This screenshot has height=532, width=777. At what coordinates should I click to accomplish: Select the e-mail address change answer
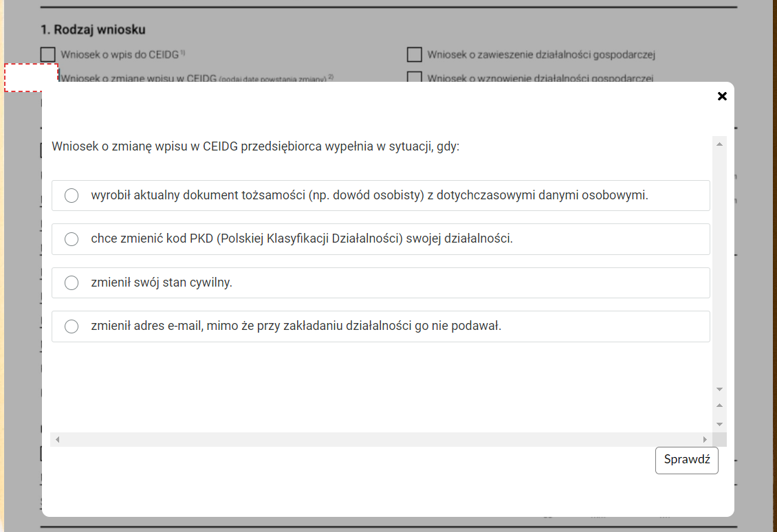pyautogui.click(x=72, y=326)
